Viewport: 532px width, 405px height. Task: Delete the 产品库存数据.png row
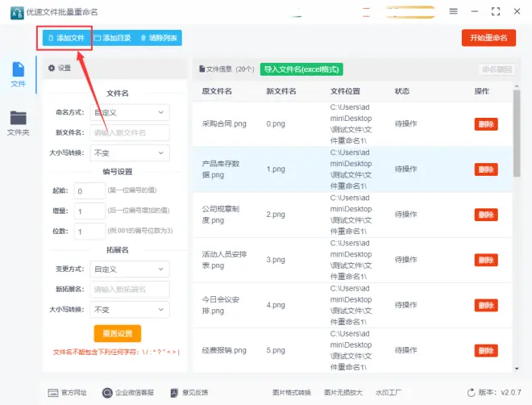[x=486, y=169]
